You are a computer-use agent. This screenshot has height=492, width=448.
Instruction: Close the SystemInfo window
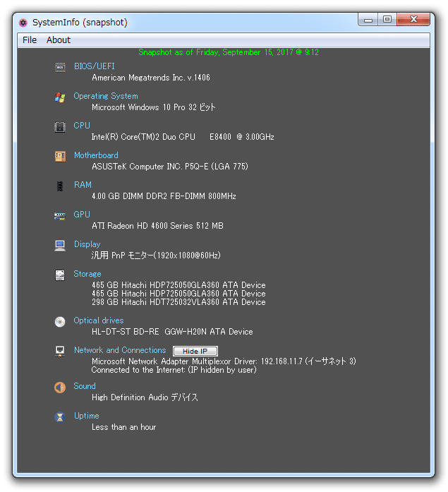(x=413, y=20)
